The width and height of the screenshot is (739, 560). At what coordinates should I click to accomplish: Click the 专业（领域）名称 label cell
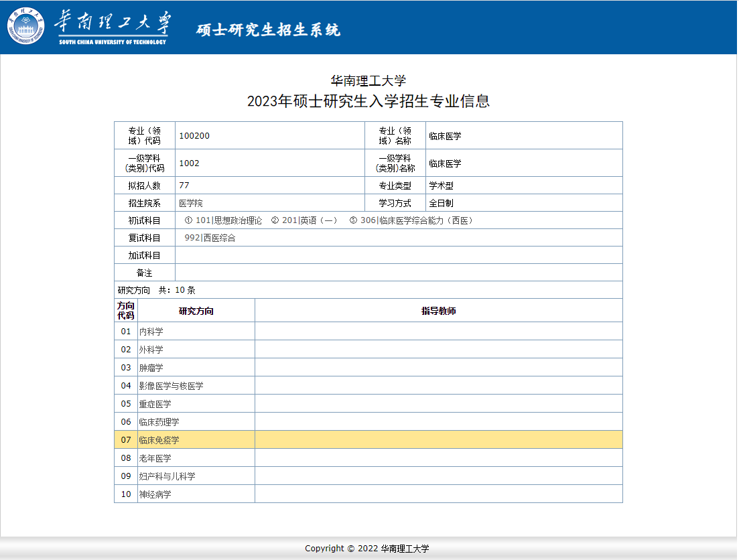(x=395, y=136)
